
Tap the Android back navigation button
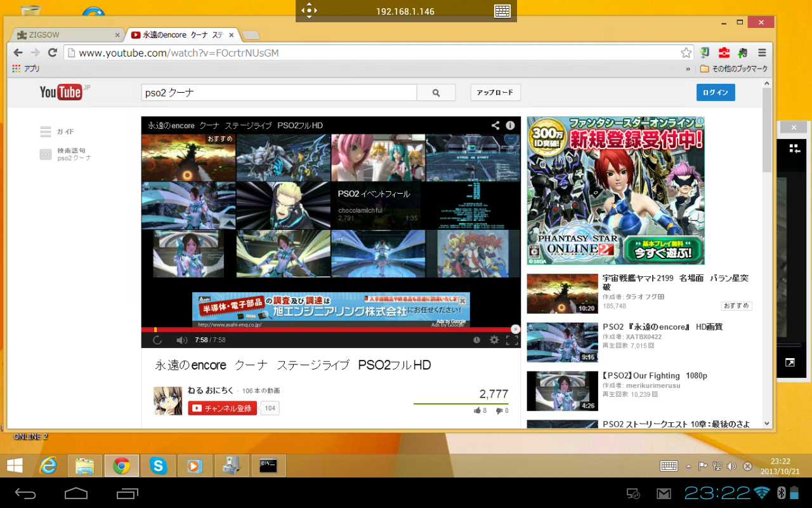click(x=26, y=493)
